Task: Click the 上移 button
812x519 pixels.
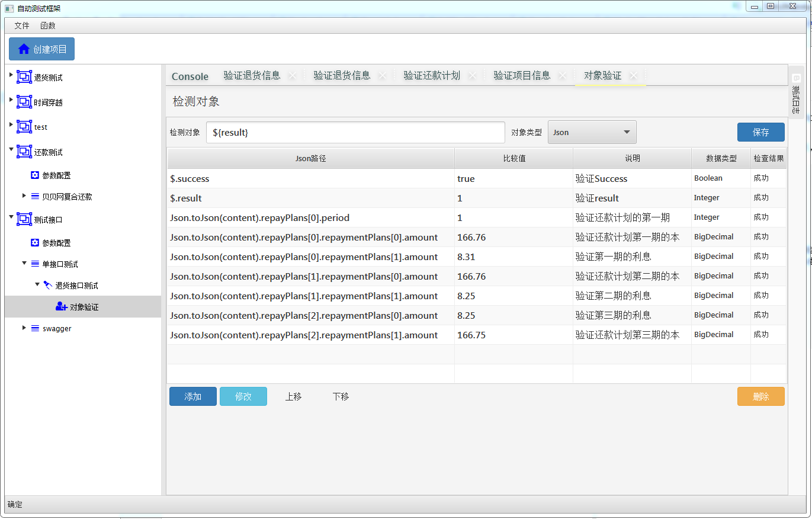Action: (x=294, y=396)
